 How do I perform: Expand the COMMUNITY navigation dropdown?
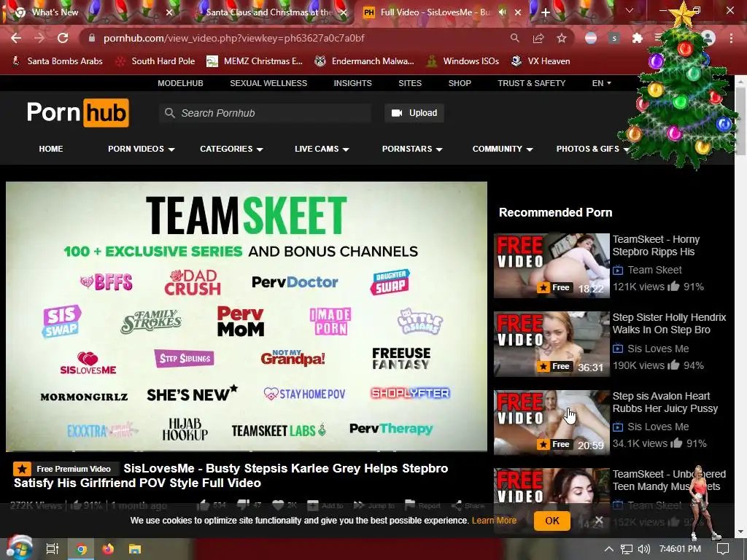click(x=502, y=149)
